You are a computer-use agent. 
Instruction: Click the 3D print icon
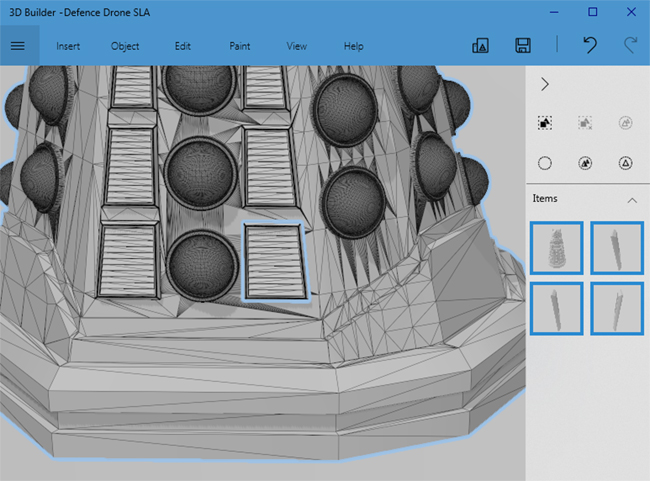(x=480, y=45)
